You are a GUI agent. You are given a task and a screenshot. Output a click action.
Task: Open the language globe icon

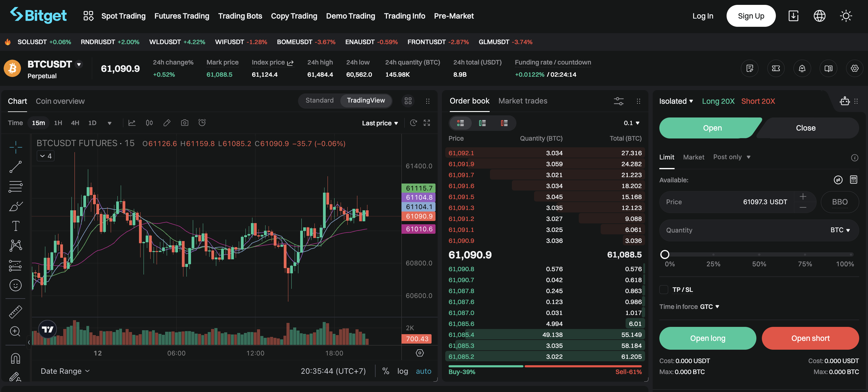[819, 16]
